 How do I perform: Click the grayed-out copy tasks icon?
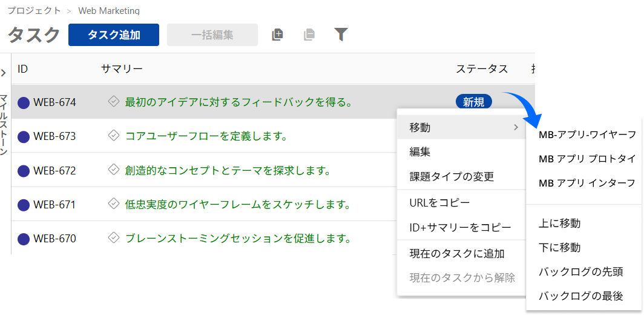tap(309, 35)
